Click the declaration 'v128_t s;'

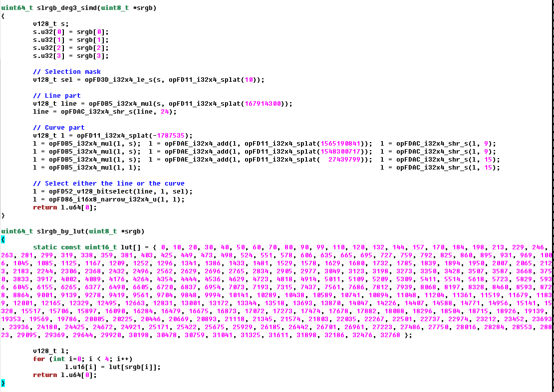click(x=51, y=23)
